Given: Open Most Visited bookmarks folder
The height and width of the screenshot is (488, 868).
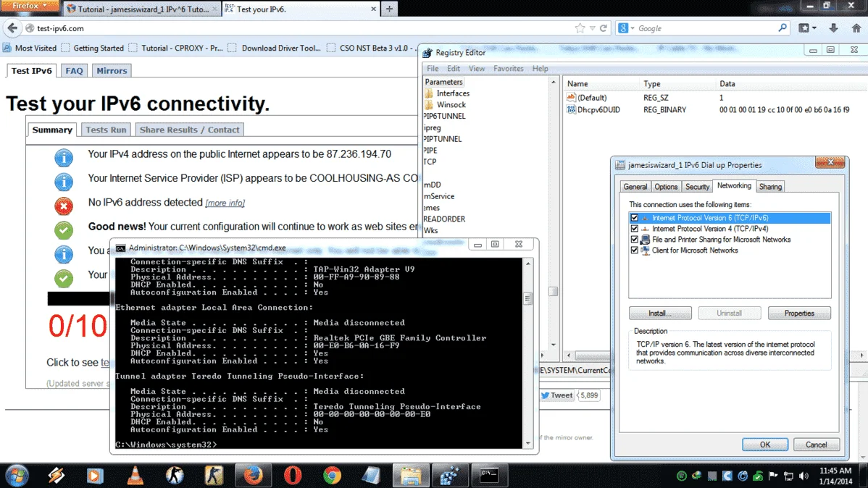Looking at the screenshot, I should click(x=29, y=48).
